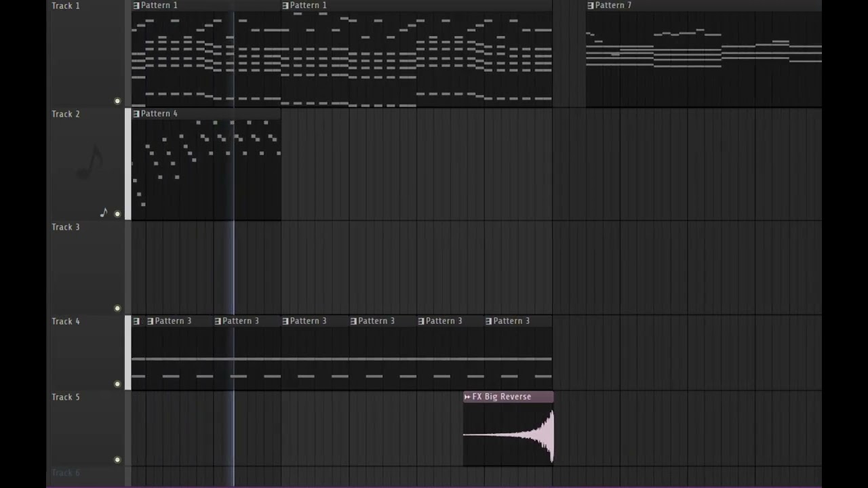Viewport: 868px width, 488px height.
Task: Select the Track 4 header label
Action: pyautogui.click(x=66, y=321)
